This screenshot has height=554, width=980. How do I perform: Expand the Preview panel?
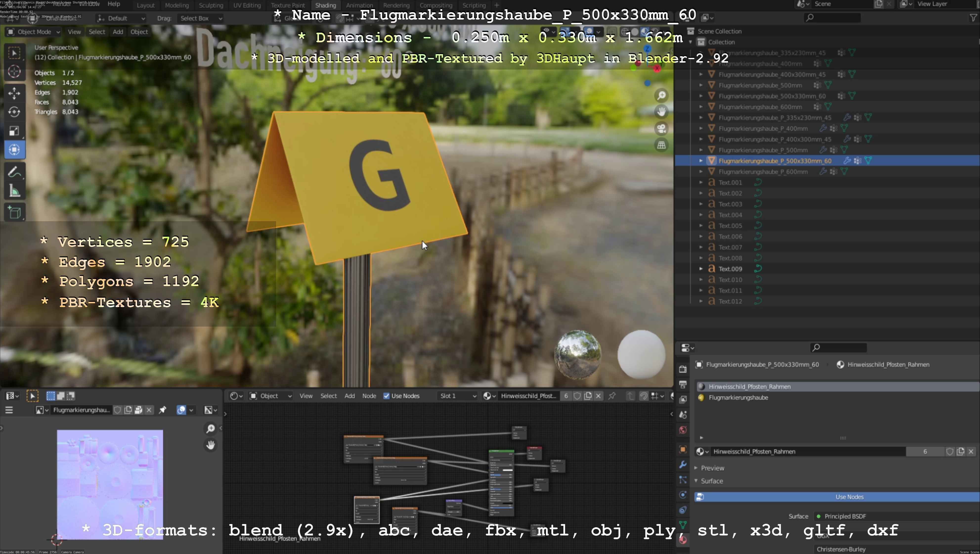point(712,468)
